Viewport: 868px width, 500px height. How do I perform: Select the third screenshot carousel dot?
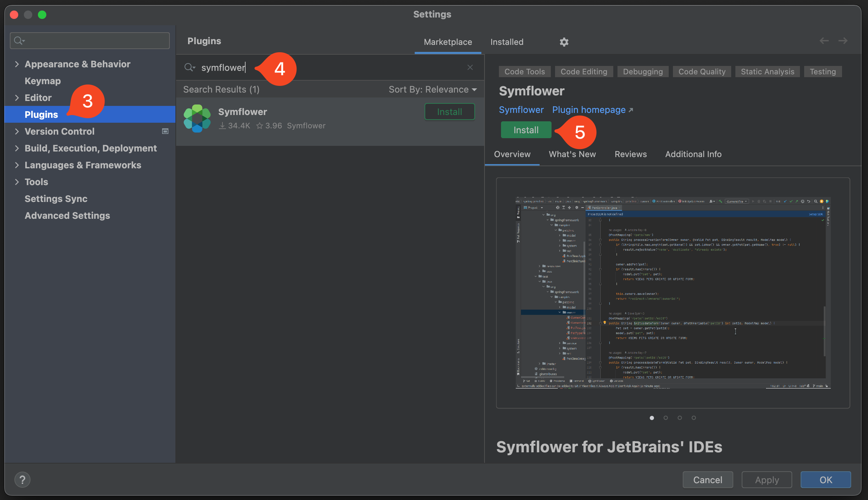click(x=680, y=418)
